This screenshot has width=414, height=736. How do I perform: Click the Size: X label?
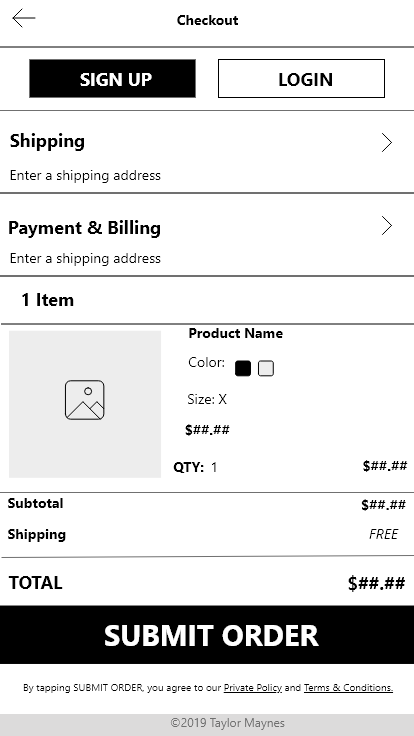coord(207,399)
